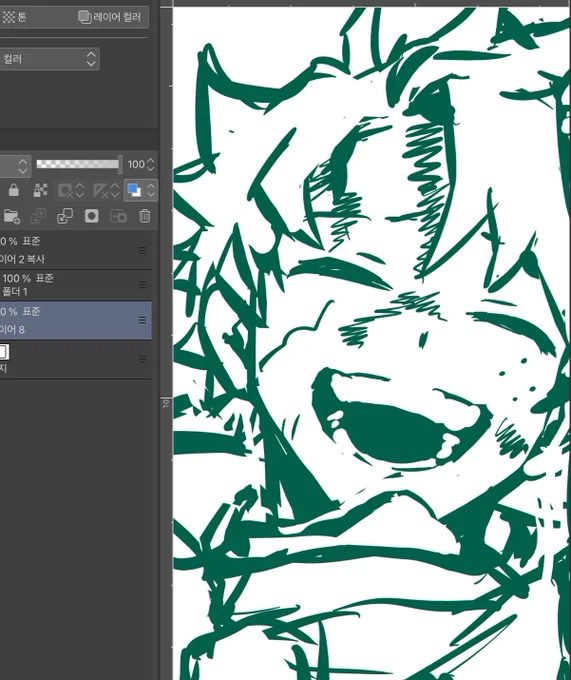Click transfer to lower layer icon
This screenshot has width=571, height=680.
click(39, 216)
